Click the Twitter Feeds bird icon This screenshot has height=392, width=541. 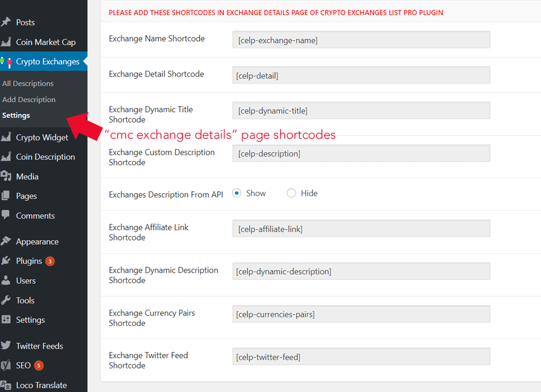pyautogui.click(x=6, y=346)
